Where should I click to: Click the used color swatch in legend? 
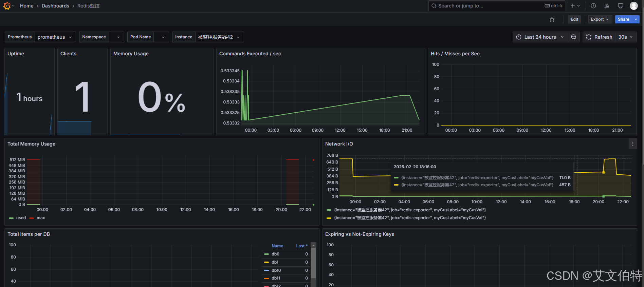[11, 218]
